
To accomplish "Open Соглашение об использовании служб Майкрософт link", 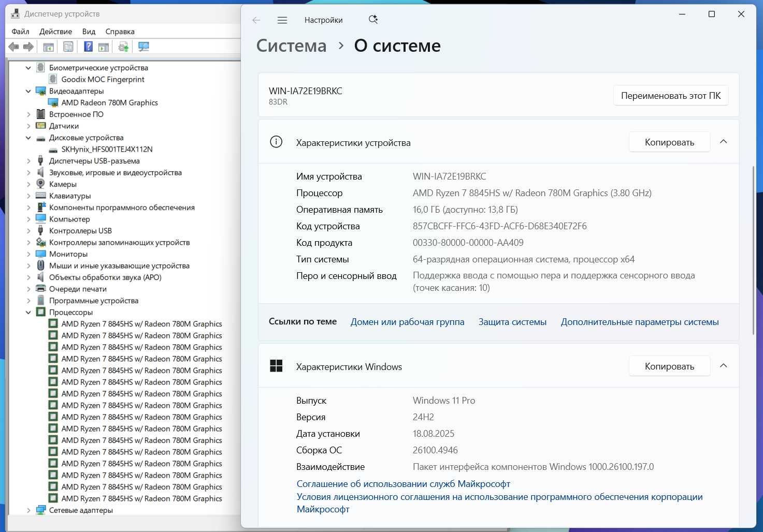I will pos(404,484).
